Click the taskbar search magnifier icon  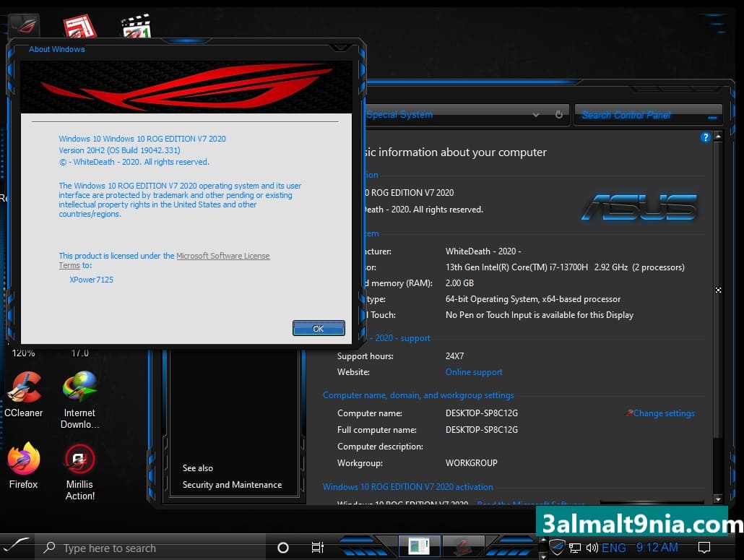pyautogui.click(x=49, y=548)
